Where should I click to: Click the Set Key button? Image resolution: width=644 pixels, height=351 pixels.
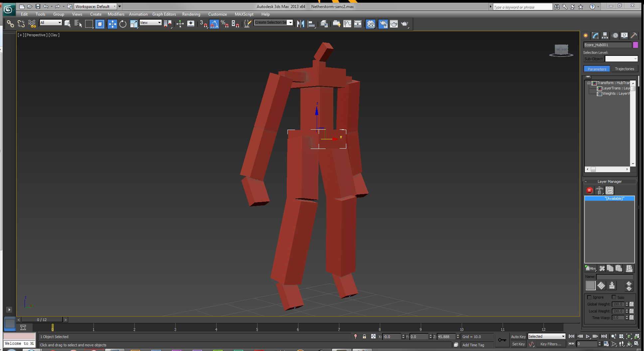(x=518, y=344)
